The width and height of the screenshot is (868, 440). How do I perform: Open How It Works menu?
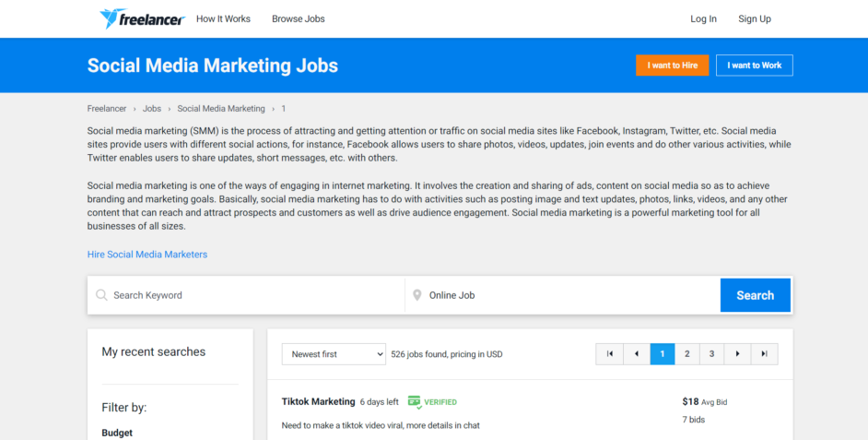[x=223, y=18]
